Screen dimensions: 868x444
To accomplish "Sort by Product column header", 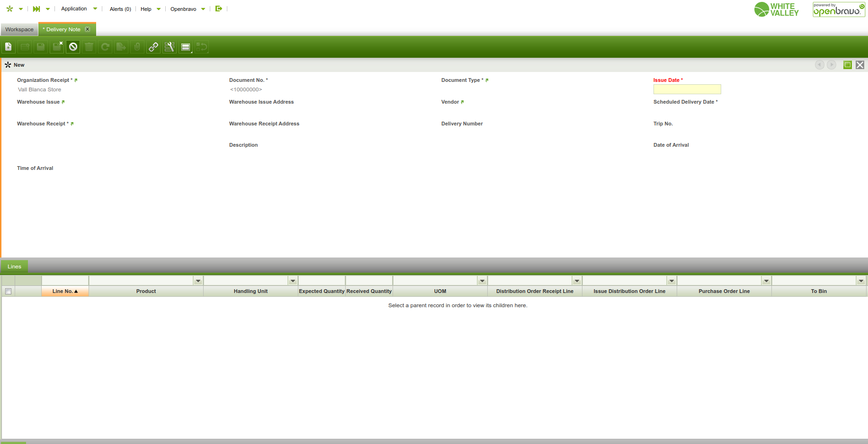I will coord(146,291).
